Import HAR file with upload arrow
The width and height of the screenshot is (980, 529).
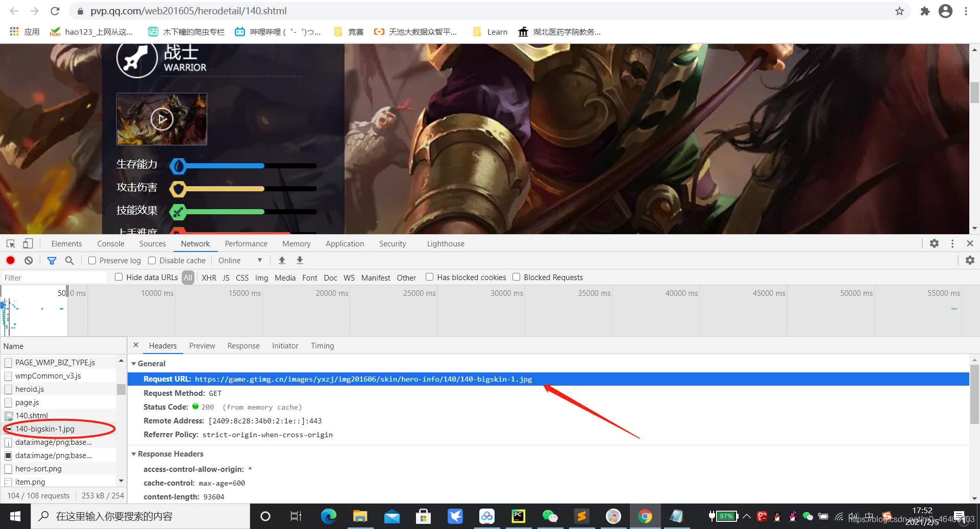[x=282, y=260]
